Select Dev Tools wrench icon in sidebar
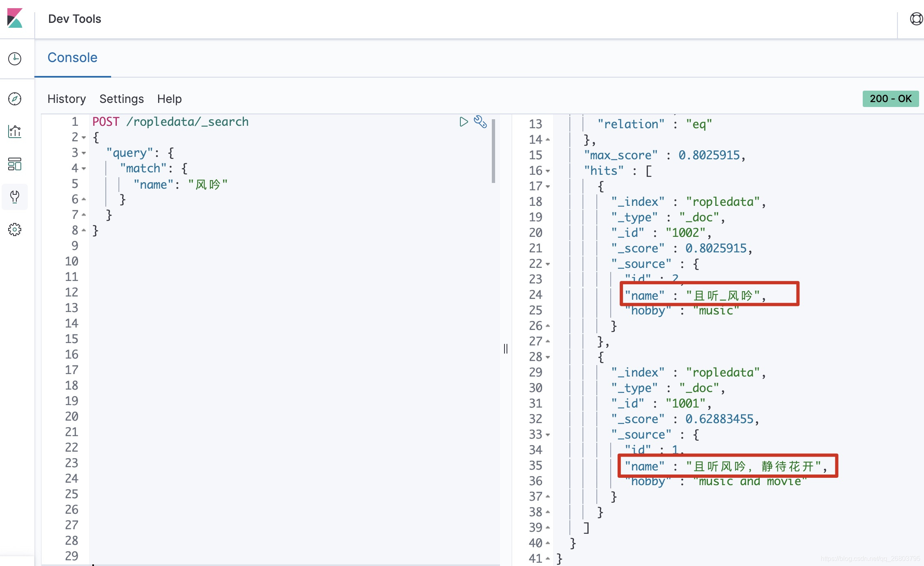The image size is (924, 566). [15, 196]
